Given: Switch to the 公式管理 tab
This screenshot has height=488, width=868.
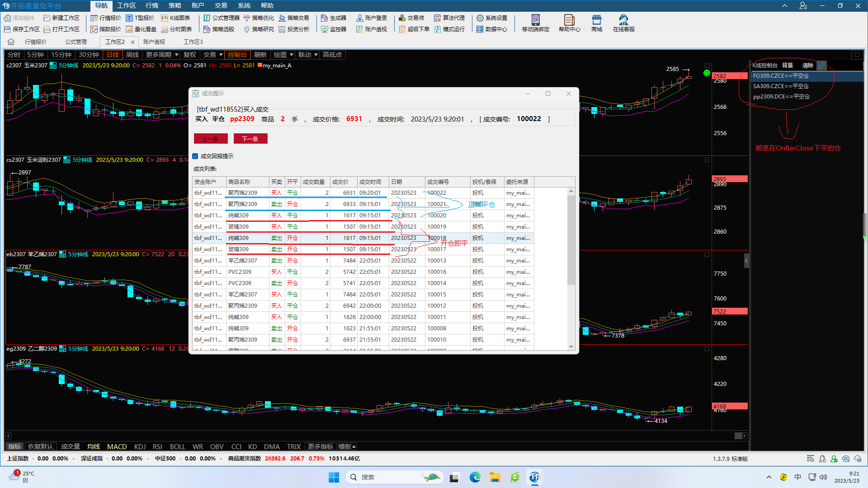Looking at the screenshot, I should click(76, 42).
